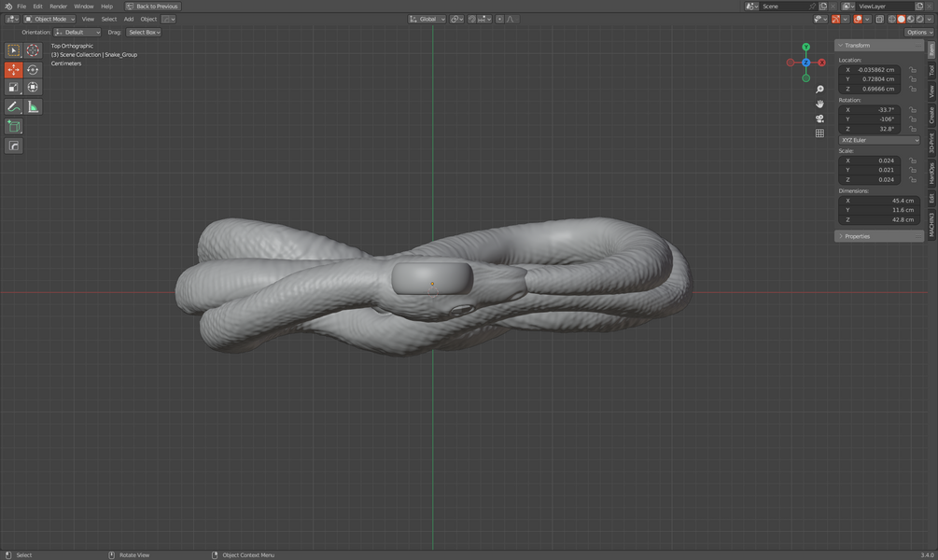Screen dimensions: 938x560
Task: Open the Options dropdown
Action: (x=918, y=33)
